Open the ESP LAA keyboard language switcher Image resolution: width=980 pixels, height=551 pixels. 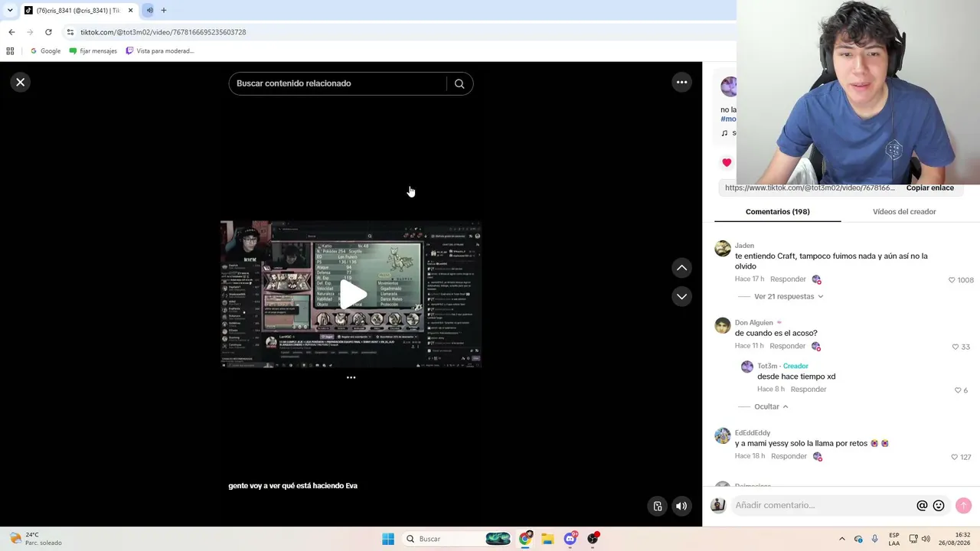pyautogui.click(x=894, y=539)
